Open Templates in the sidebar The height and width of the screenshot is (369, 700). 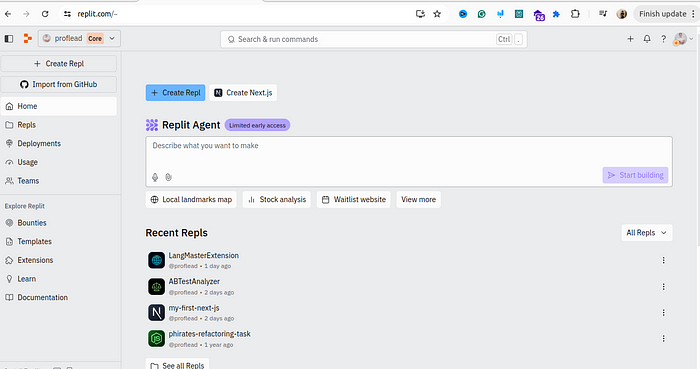(x=58, y=241)
